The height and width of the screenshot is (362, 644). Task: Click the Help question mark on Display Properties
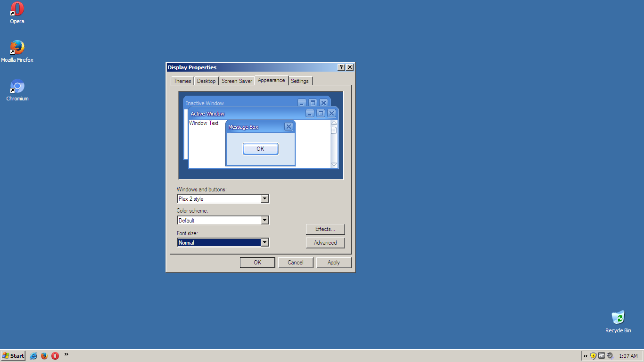341,67
